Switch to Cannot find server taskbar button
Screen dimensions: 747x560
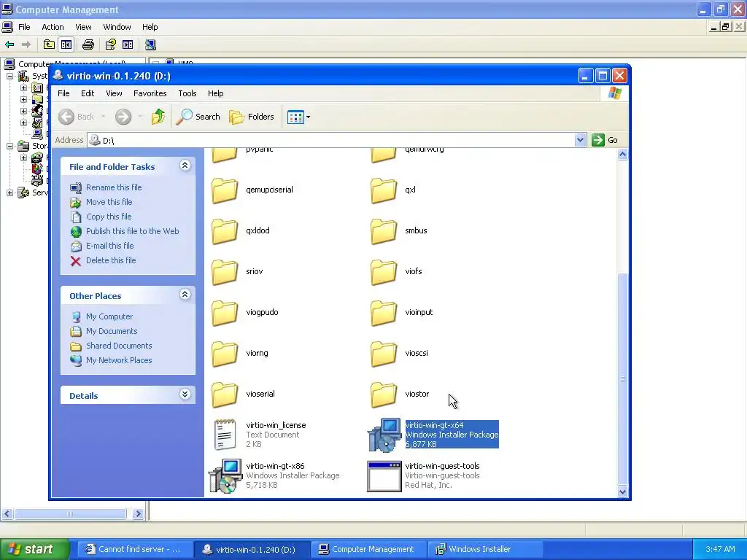(134, 550)
